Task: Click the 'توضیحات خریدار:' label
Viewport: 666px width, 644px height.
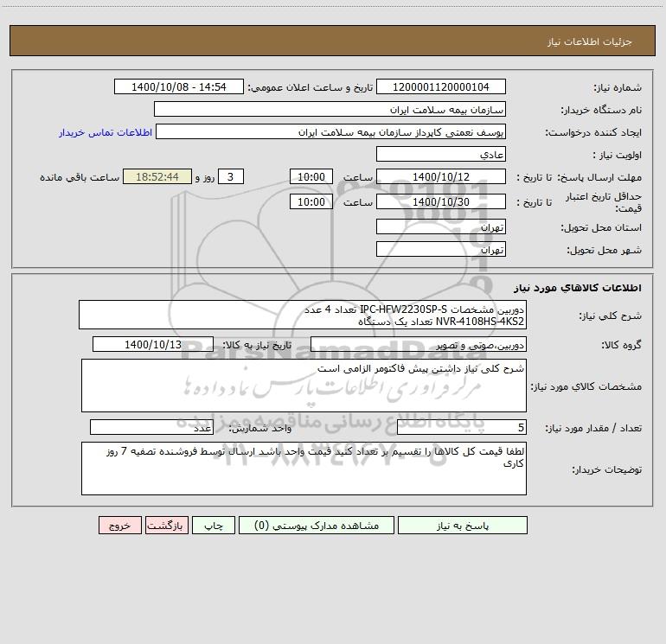Action: pos(607,469)
